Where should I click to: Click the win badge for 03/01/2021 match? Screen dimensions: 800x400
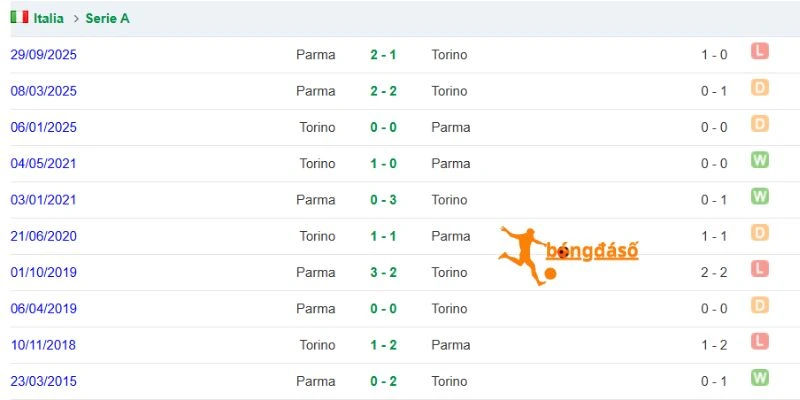coord(759,196)
